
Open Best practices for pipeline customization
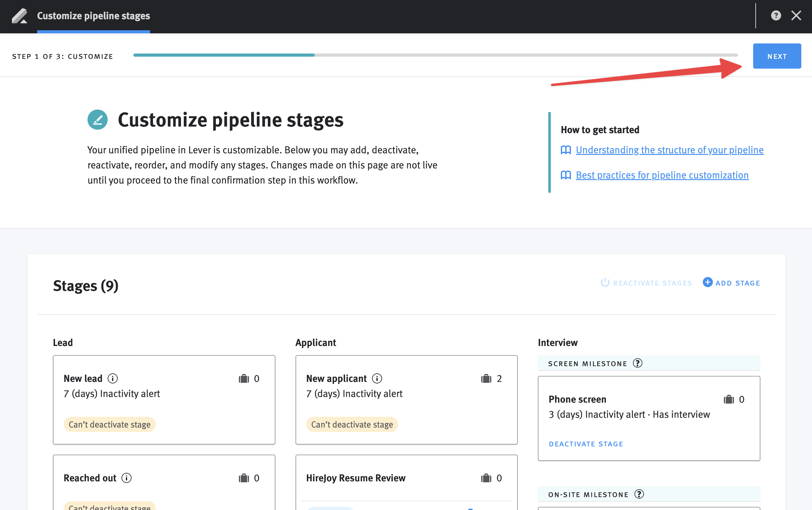(x=662, y=174)
